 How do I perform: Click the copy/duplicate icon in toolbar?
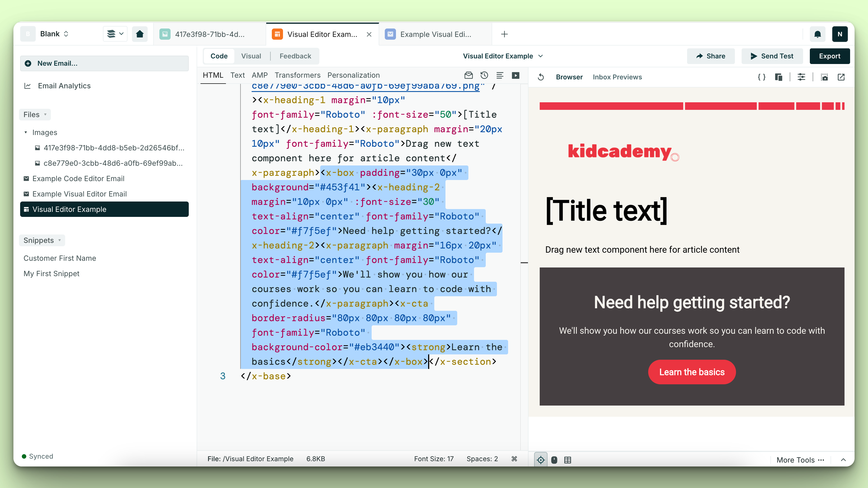click(779, 77)
